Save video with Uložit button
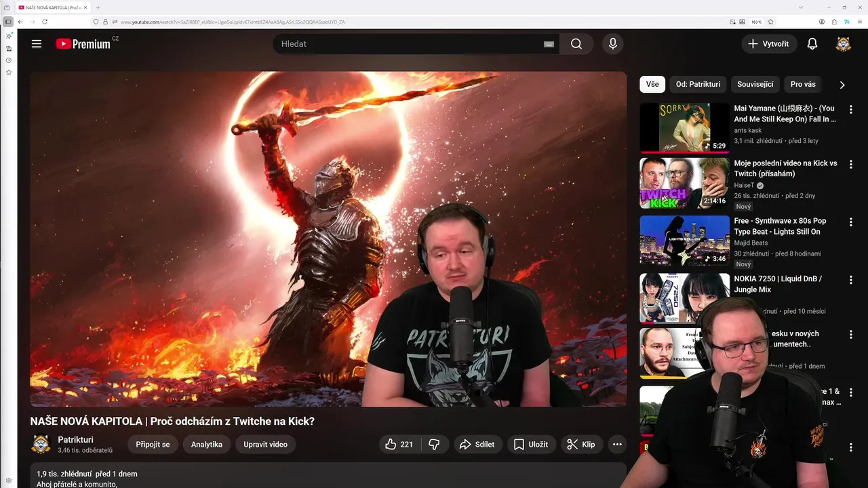This screenshot has height=488, width=868. [x=532, y=445]
